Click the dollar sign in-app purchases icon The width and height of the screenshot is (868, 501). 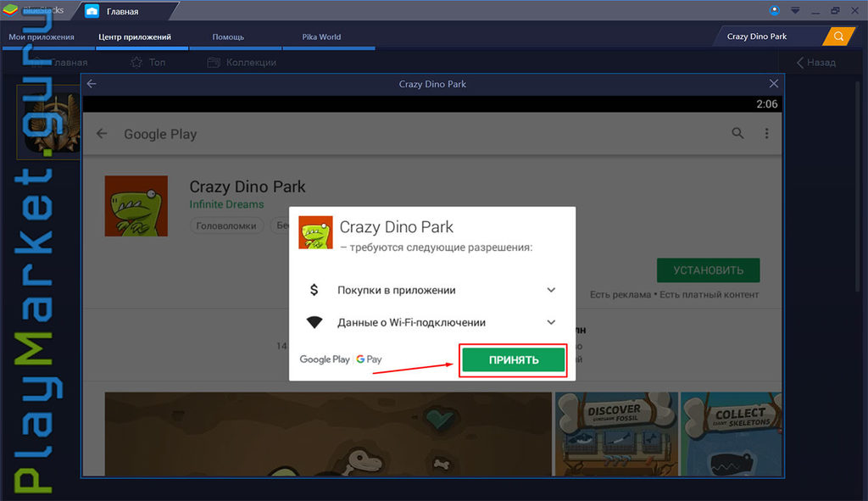(314, 290)
